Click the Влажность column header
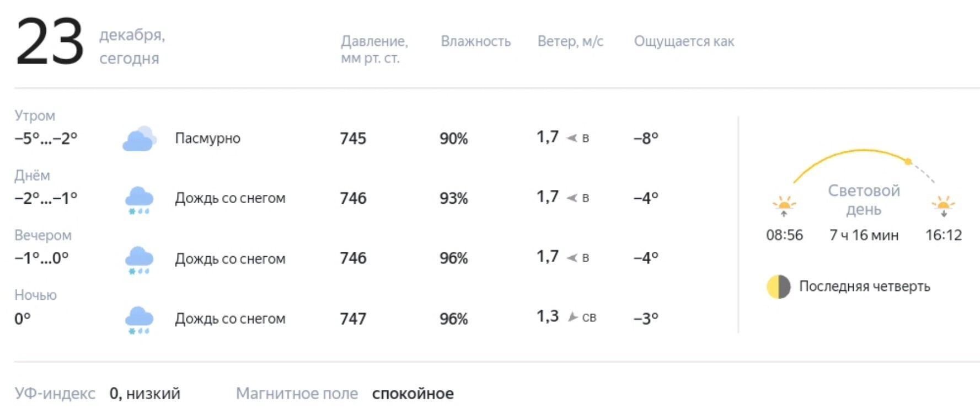Viewport: 980px width, 408px height. [x=475, y=41]
